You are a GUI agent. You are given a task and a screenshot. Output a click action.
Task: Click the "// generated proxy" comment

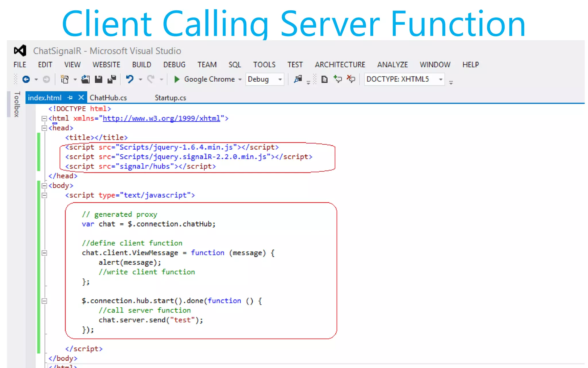[119, 214]
